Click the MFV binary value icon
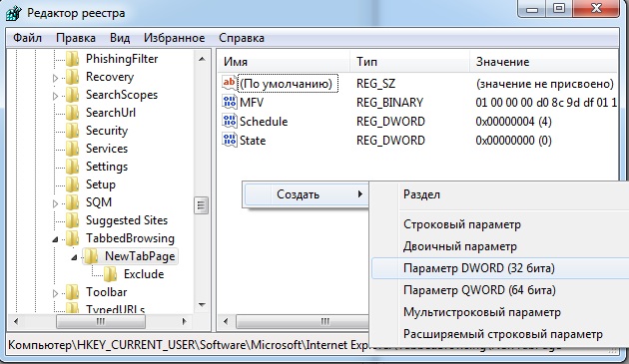Screen dimensions: 629x364 coord(230,102)
